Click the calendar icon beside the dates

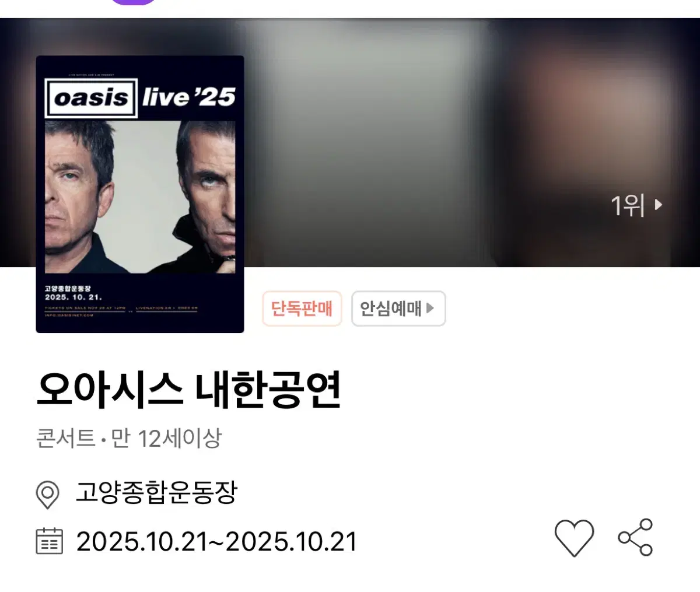[x=50, y=541]
